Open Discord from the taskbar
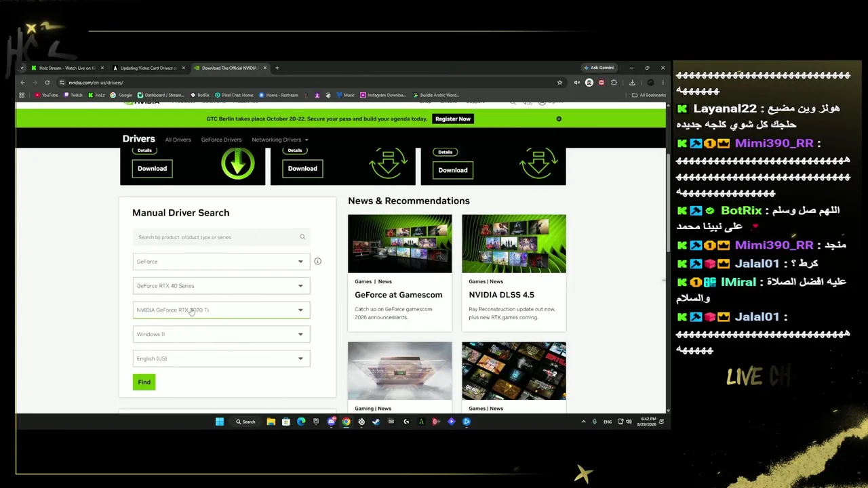The height and width of the screenshot is (488, 868). (x=331, y=422)
